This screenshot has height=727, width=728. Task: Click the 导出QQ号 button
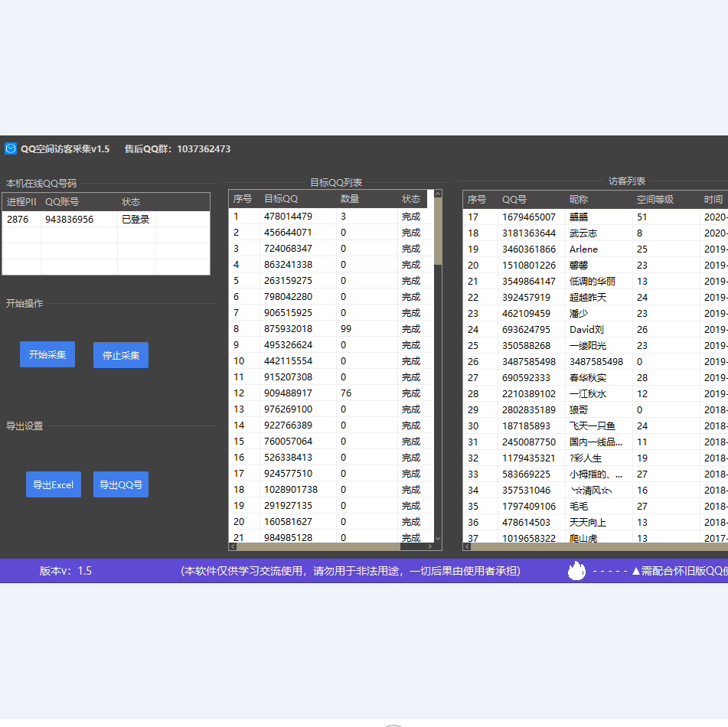point(121,484)
